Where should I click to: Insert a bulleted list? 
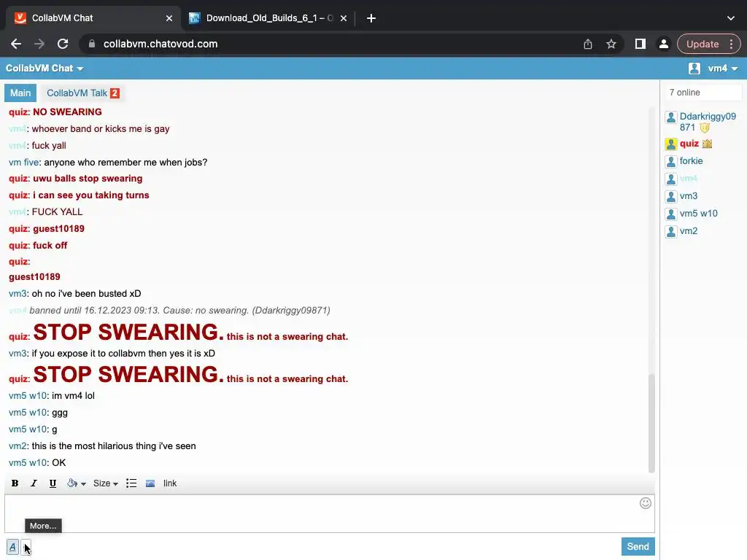point(131,483)
